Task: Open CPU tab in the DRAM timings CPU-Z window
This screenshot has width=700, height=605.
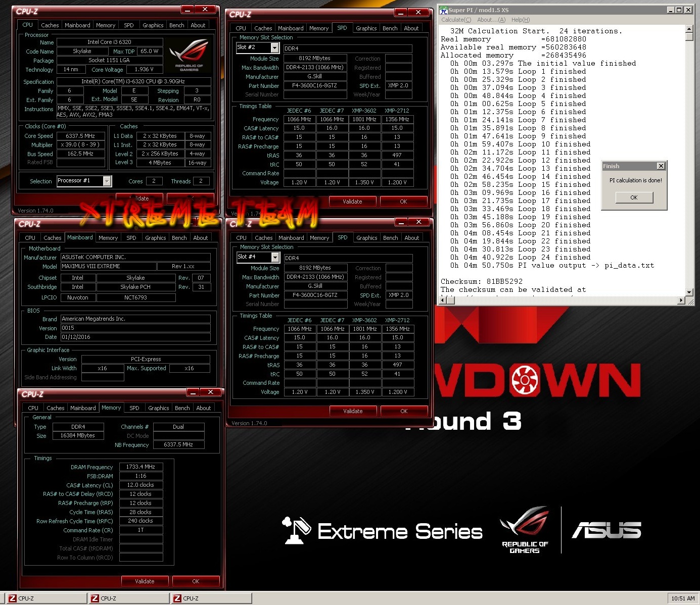Action: pyautogui.click(x=33, y=408)
